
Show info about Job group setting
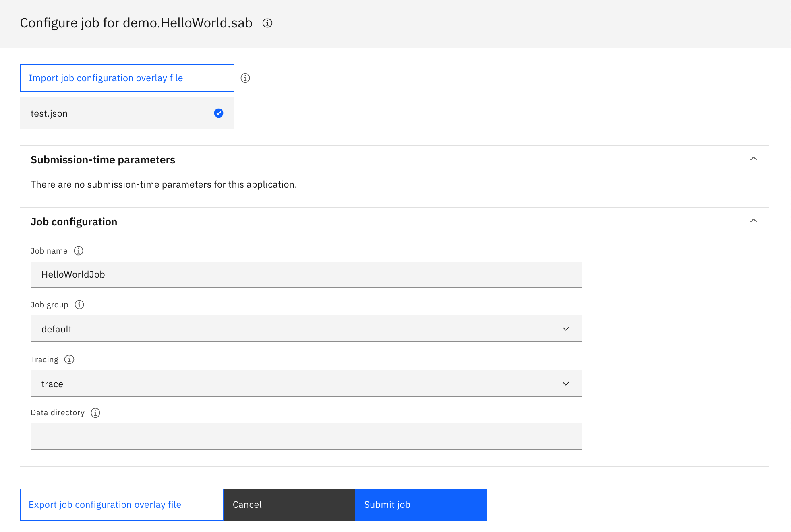[x=79, y=305]
